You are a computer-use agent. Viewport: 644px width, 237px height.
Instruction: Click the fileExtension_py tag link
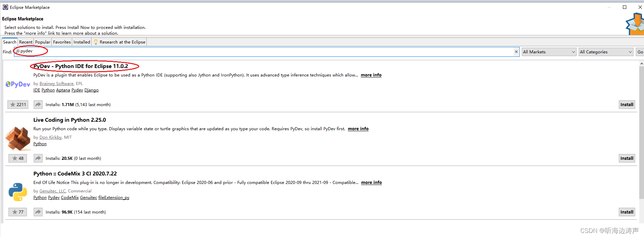[x=114, y=198]
